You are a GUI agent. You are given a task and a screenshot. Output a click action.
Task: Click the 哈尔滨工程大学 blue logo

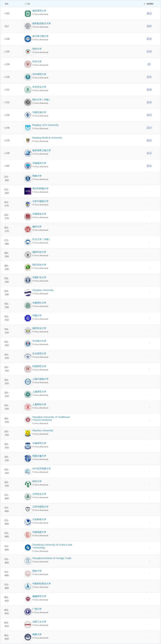[x=28, y=39]
